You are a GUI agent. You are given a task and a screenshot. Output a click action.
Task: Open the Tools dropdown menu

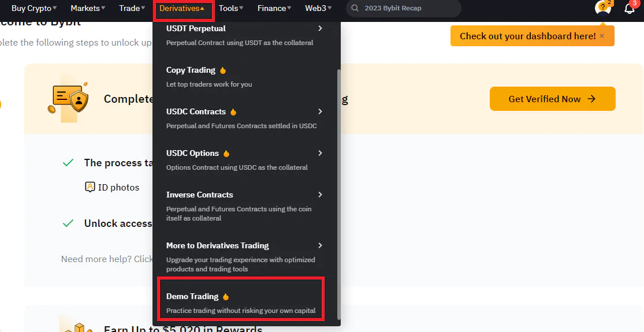pyautogui.click(x=231, y=8)
